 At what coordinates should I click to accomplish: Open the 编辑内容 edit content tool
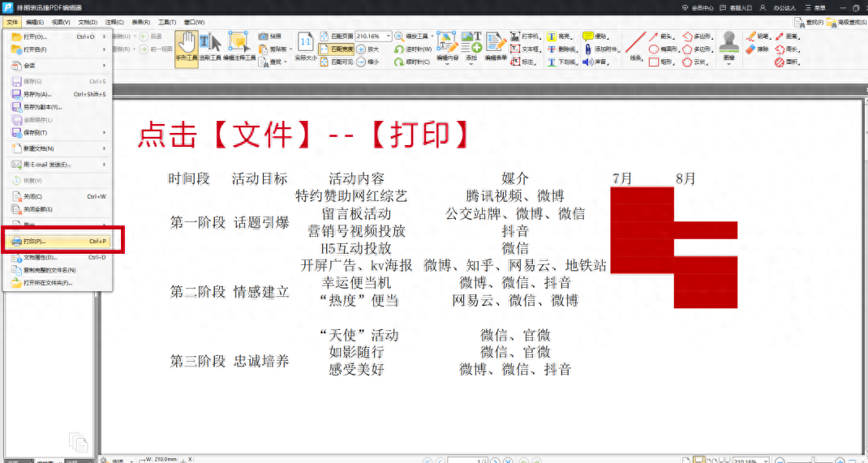coord(447,48)
